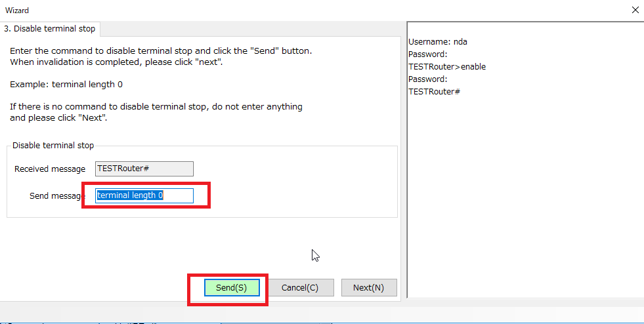644x324 pixels.
Task: Proceed with the Next(N) button
Action: click(368, 288)
